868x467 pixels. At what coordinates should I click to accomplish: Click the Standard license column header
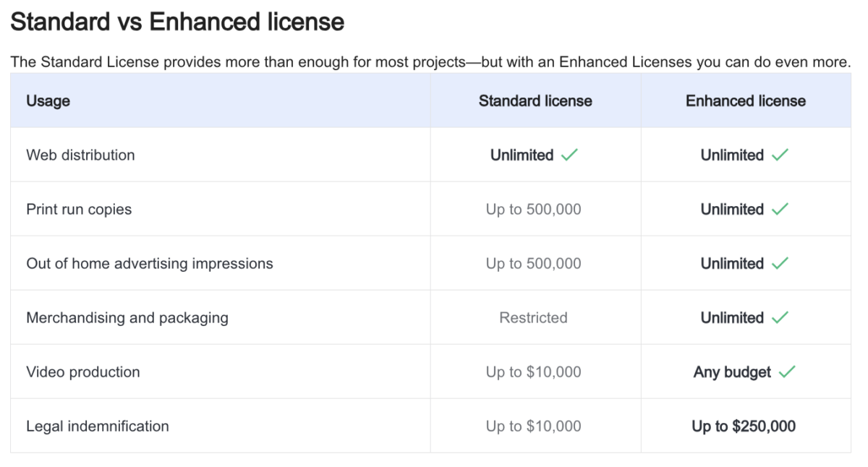535,101
